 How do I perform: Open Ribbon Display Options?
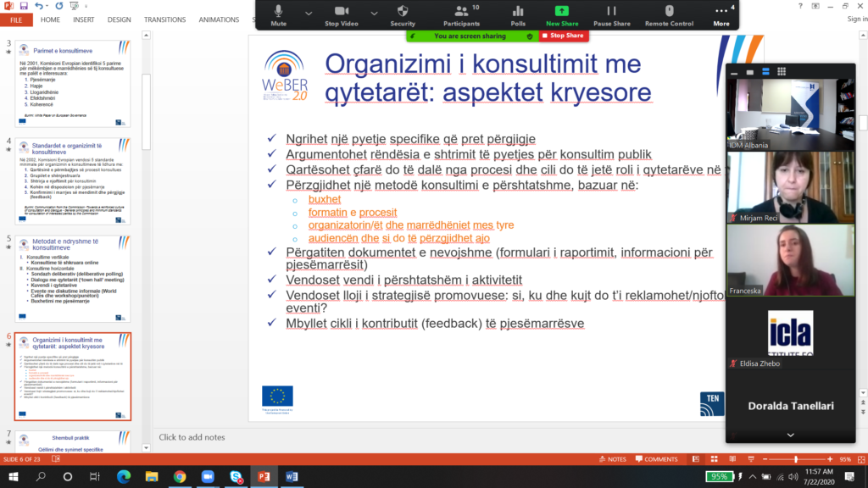pos(815,6)
